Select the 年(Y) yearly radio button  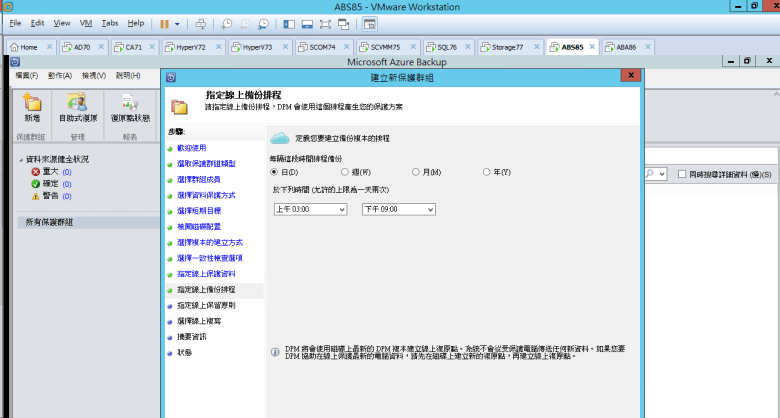(487, 172)
